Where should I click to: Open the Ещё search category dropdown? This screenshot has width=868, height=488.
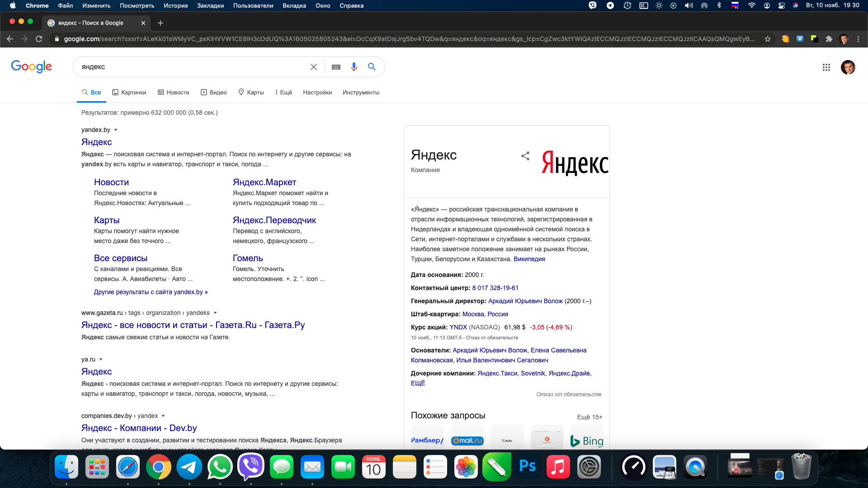coord(283,92)
